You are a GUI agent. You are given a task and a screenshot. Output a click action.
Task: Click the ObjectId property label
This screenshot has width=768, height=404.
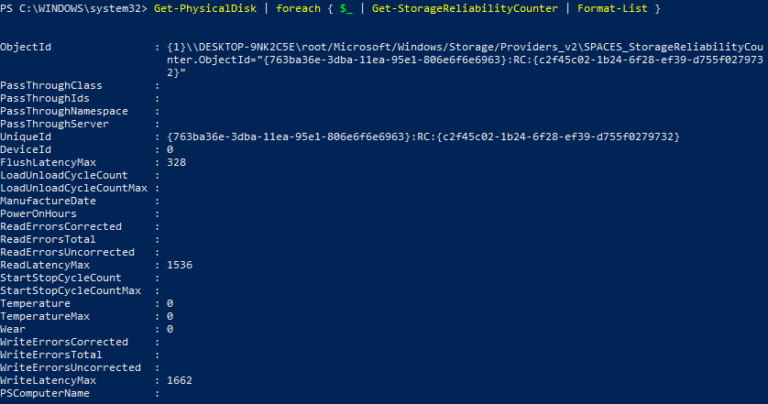click(27, 47)
